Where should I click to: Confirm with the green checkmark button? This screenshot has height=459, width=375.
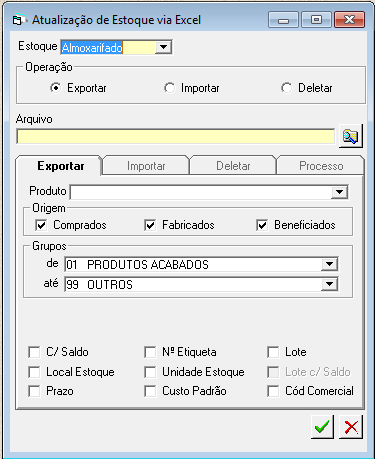point(322,427)
